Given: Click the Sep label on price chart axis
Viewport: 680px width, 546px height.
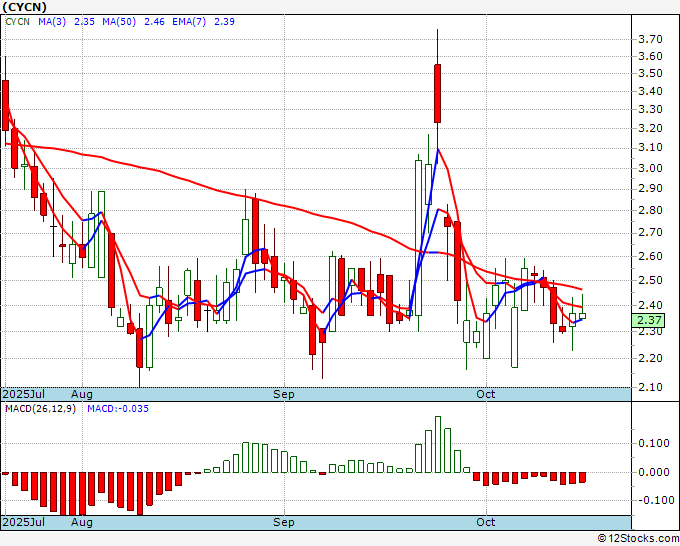Looking at the screenshot, I should (x=284, y=394).
